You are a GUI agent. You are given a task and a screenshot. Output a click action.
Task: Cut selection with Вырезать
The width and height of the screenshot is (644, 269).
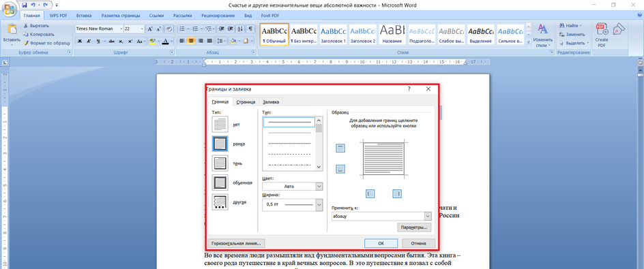[x=36, y=25]
